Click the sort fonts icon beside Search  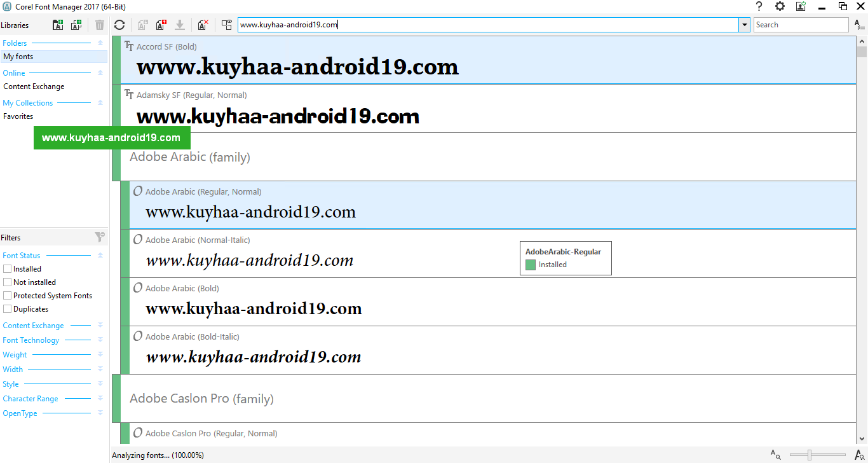[860, 25]
